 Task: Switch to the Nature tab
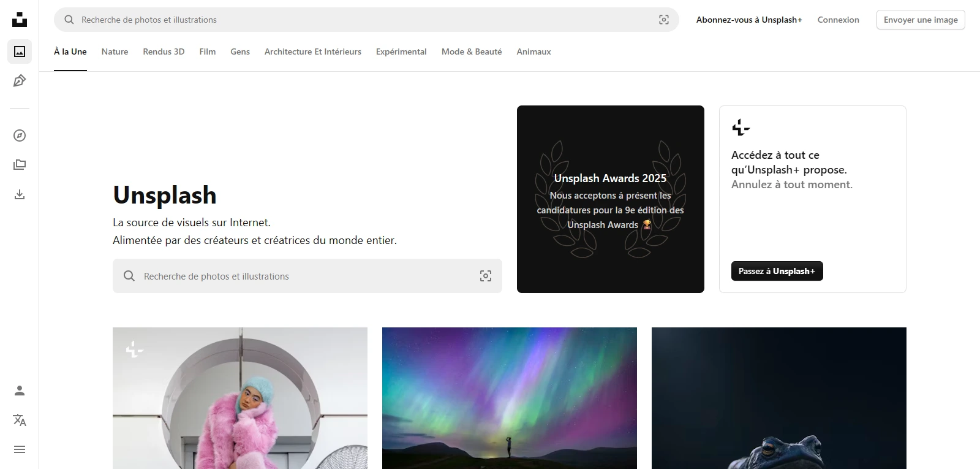[115, 51]
